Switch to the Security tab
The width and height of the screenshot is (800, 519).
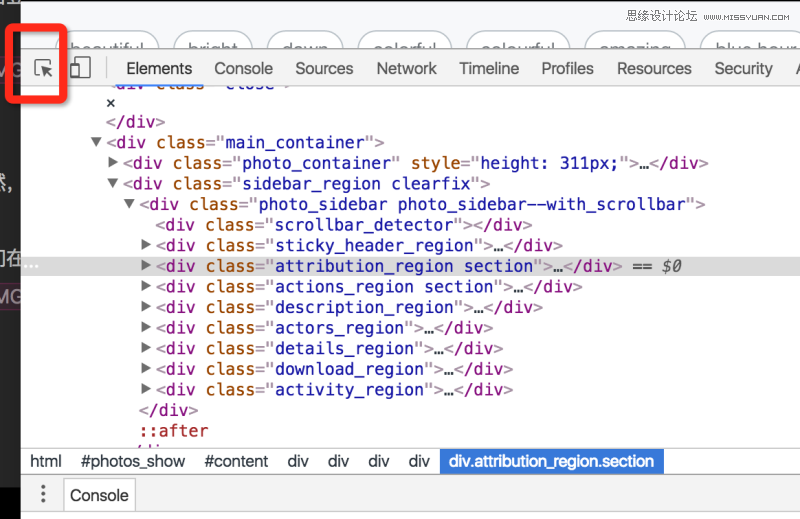pos(743,68)
